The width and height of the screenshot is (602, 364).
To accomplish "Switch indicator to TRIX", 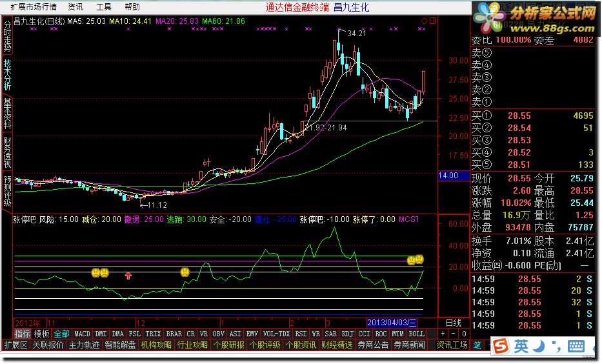I will click(x=153, y=334).
